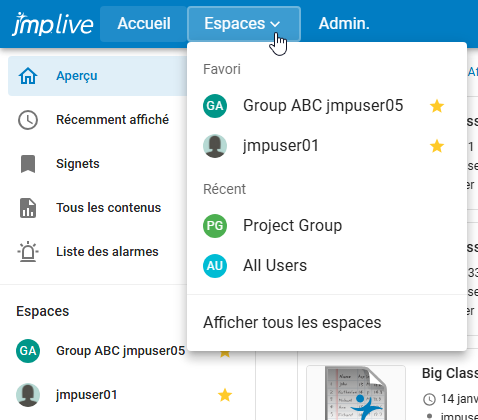This screenshot has width=478, height=420.
Task: Click the Aperçu home icon
Action: (28, 76)
